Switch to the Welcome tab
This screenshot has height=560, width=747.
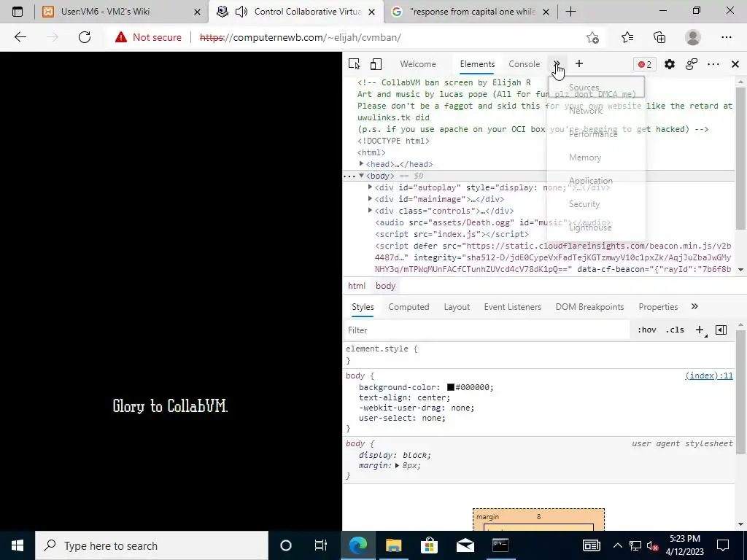[418, 64]
